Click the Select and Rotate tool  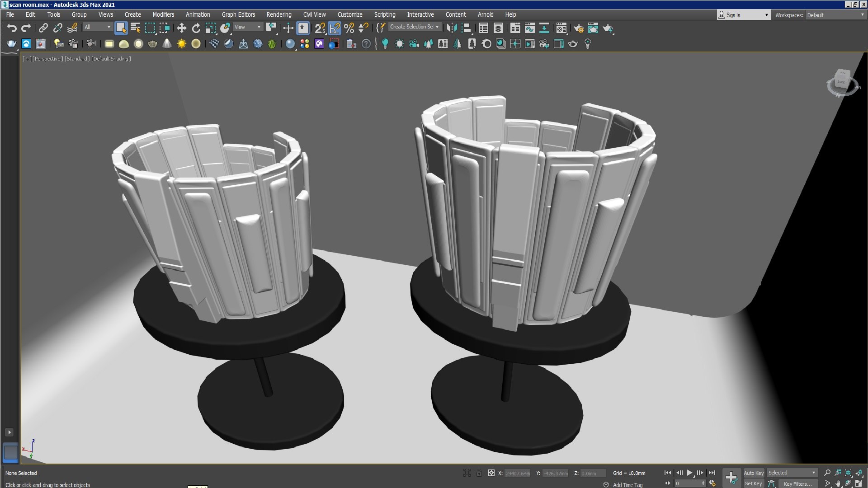pyautogui.click(x=196, y=28)
